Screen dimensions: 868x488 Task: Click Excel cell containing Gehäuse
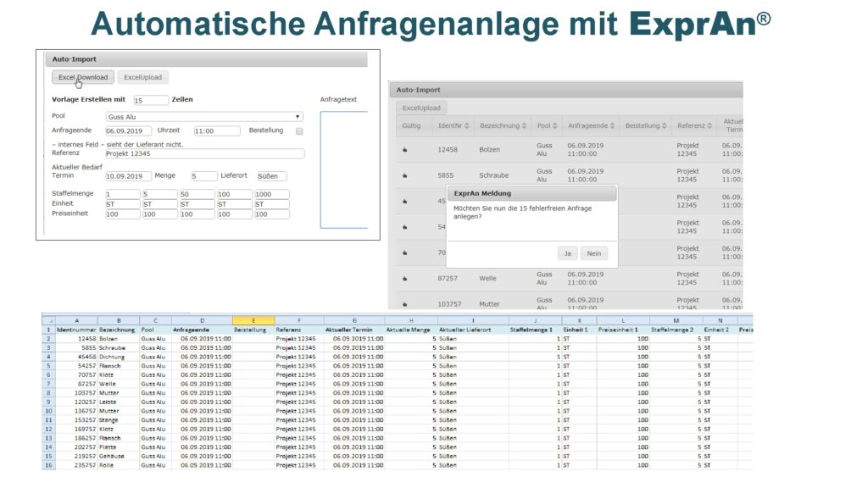(x=119, y=457)
